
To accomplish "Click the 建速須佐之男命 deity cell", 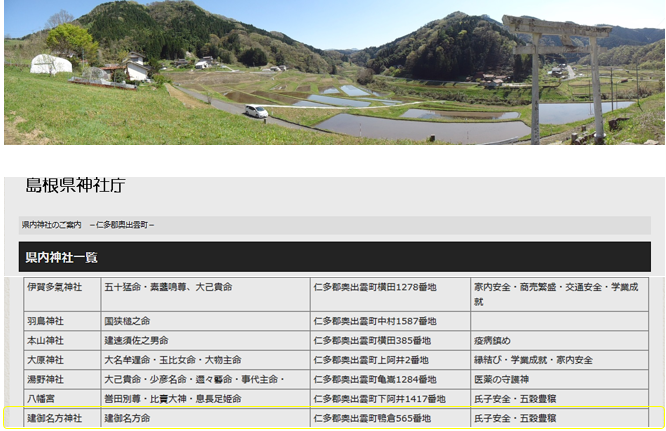I will [x=206, y=341].
